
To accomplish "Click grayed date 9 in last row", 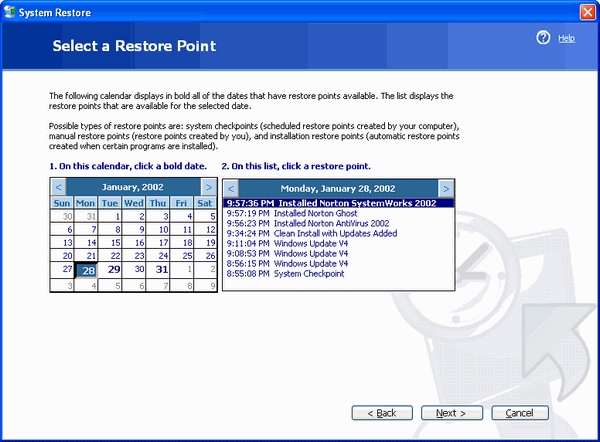I will pyautogui.click(x=205, y=285).
